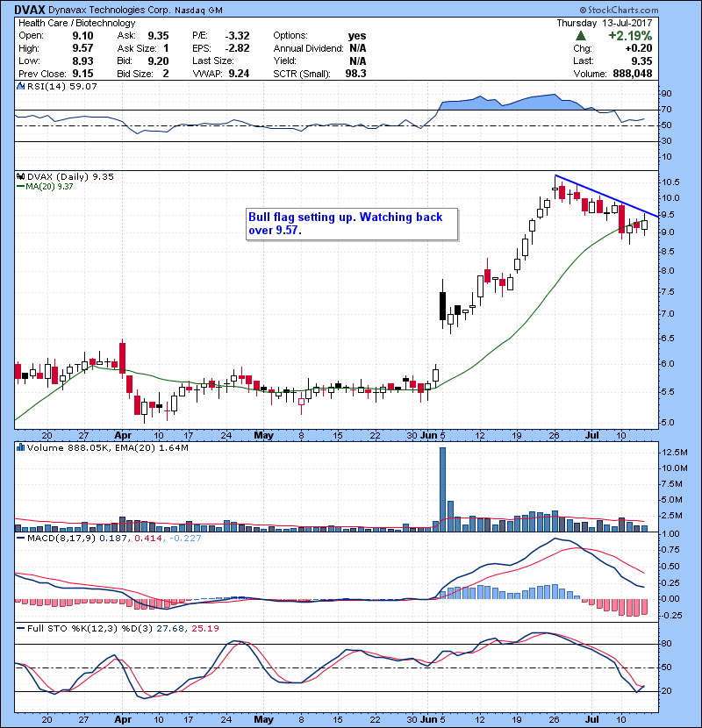This screenshot has width=702, height=728.
Task: Click the Bid price 9.20
Action: coord(158,61)
